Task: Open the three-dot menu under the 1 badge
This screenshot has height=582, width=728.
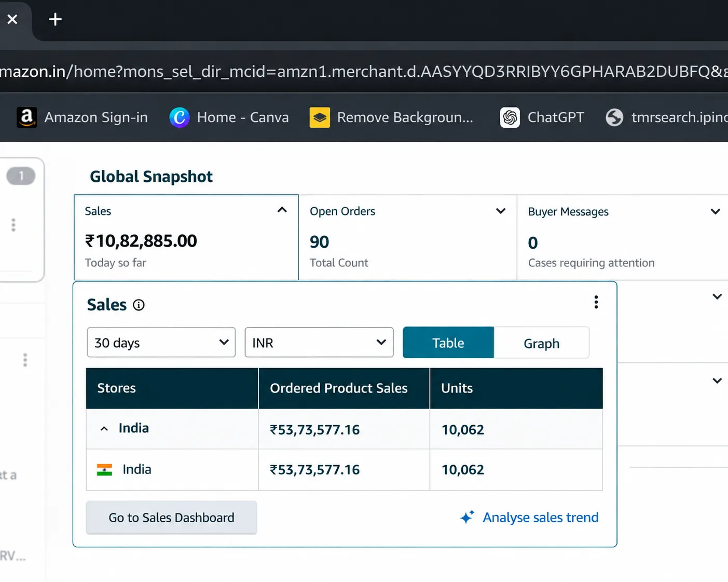Action: point(13,225)
